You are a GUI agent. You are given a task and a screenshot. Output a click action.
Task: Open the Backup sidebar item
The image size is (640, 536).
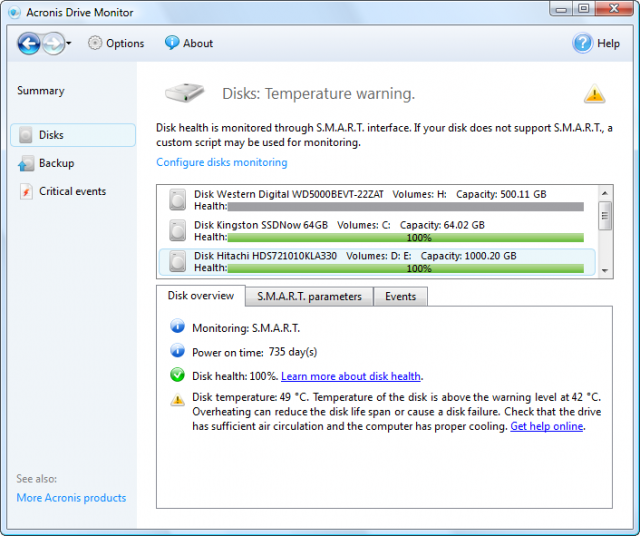pyautogui.click(x=56, y=163)
